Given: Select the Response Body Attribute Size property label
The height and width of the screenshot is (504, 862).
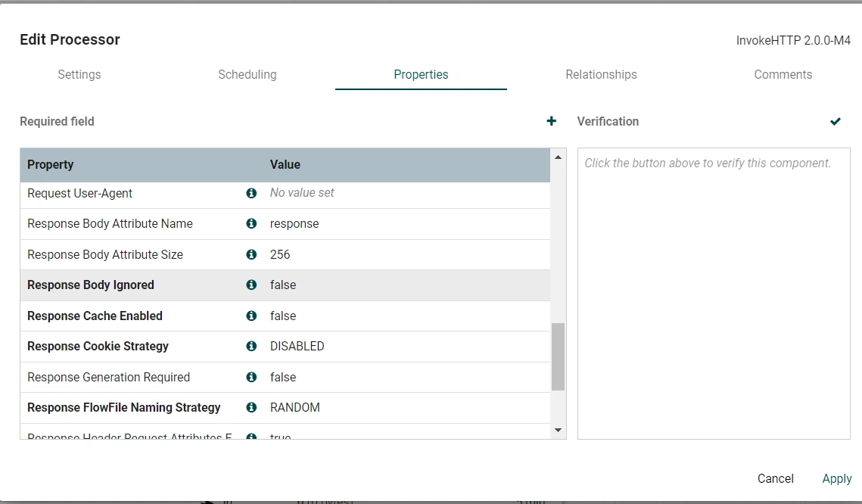Looking at the screenshot, I should [105, 254].
